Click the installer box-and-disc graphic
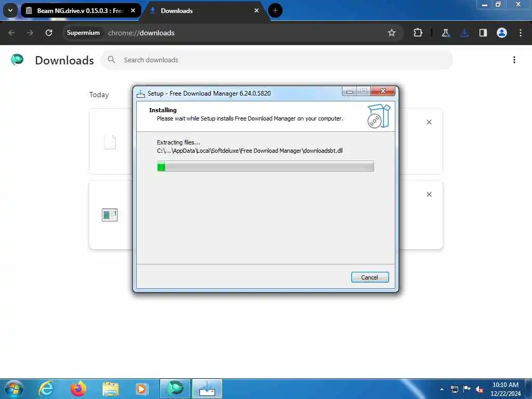The width and height of the screenshot is (532, 399). coord(379,116)
